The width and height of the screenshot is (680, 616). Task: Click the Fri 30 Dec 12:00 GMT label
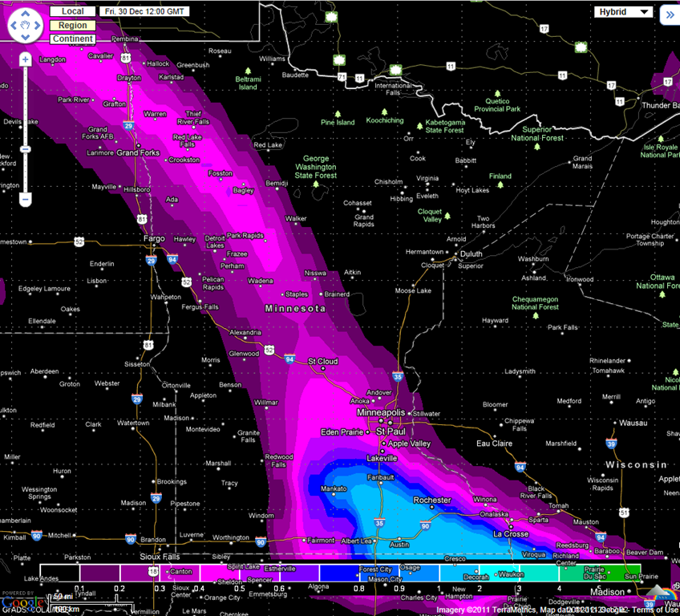[144, 11]
